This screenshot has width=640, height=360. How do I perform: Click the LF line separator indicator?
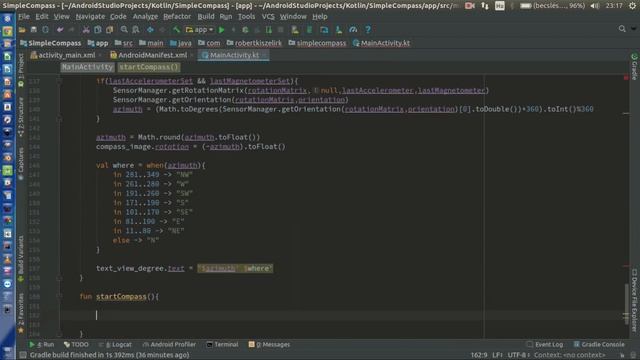pyautogui.click(x=497, y=355)
